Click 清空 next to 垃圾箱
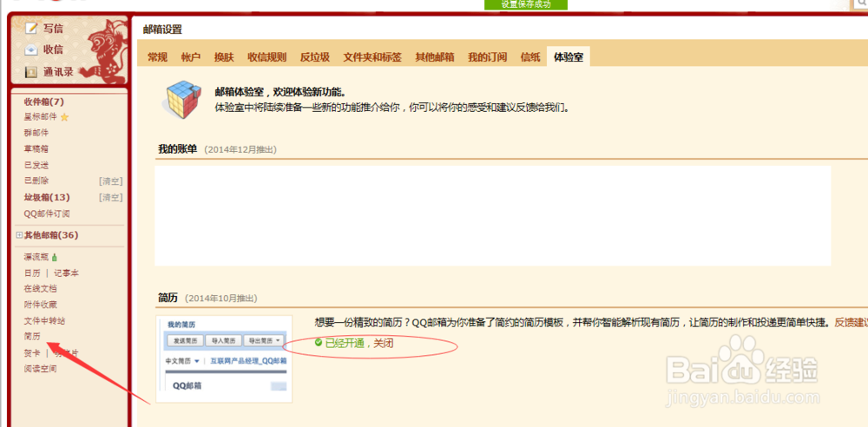 click(111, 198)
